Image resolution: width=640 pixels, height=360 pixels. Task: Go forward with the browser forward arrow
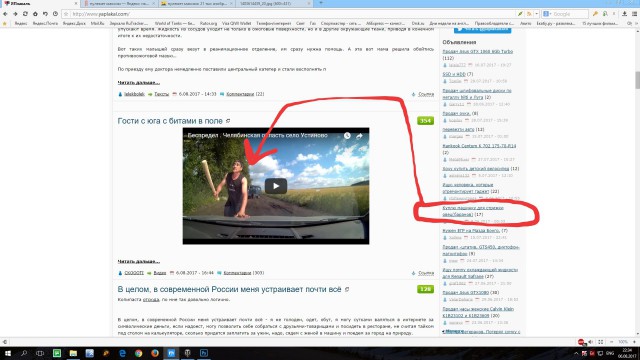click(15, 14)
